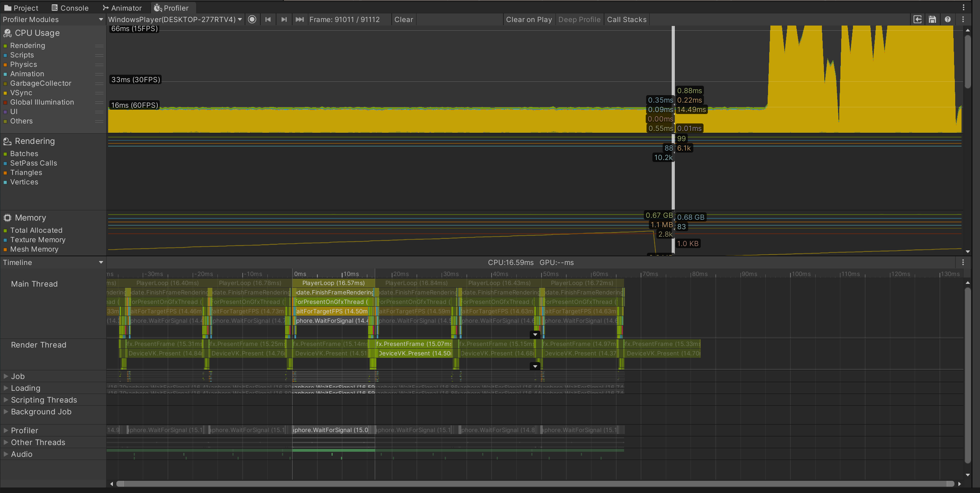Jump to the current frame

(300, 19)
